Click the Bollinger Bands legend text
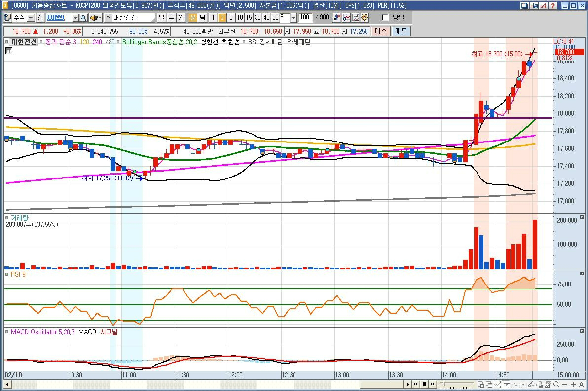 (160, 42)
